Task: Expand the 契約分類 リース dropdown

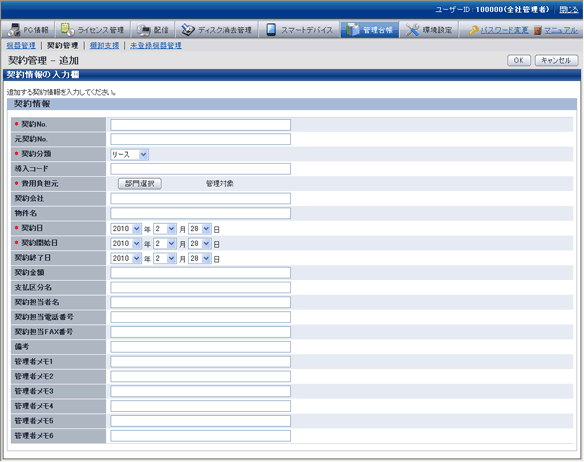Action: point(129,154)
